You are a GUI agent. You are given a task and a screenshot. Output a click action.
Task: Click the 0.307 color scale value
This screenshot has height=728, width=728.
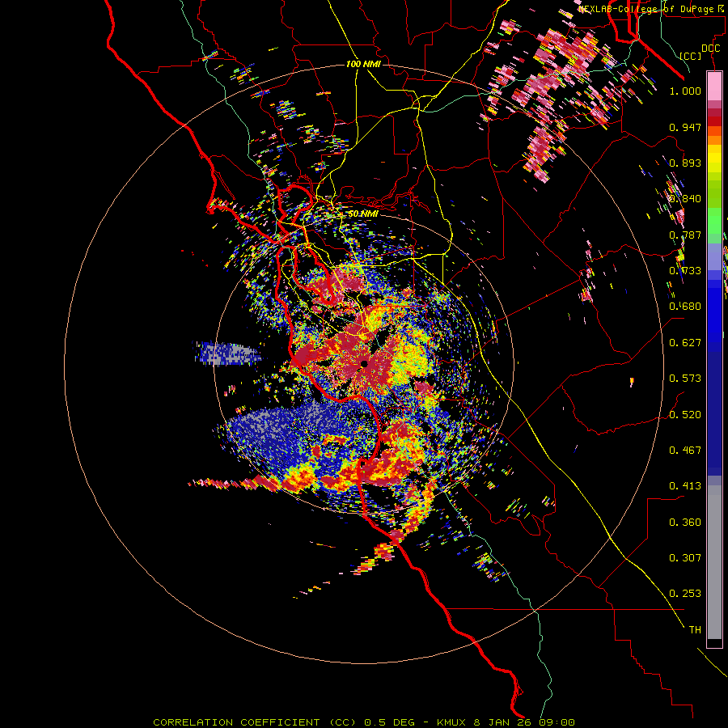tap(685, 558)
